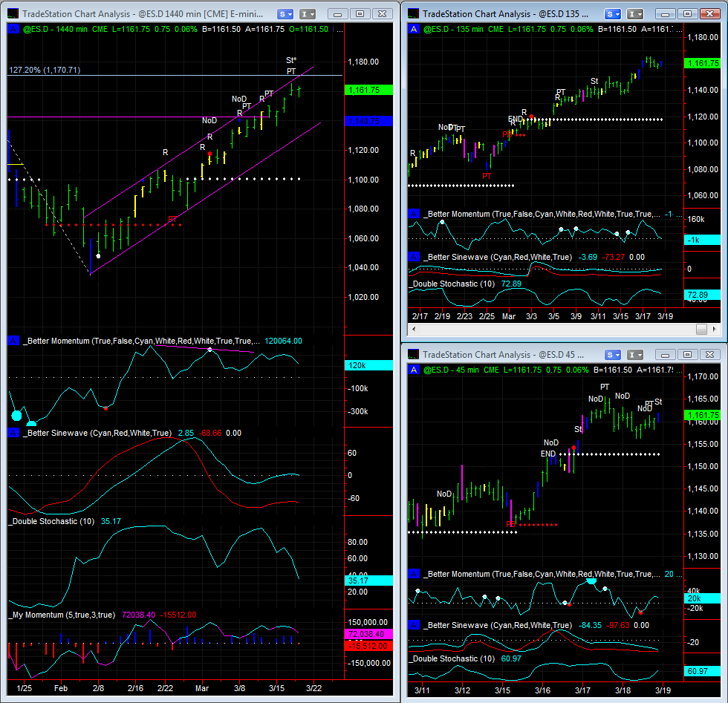Click the _Double Stochastic (10) label in 135 min chart
Screen dimensions: 728x703
[x=452, y=284]
